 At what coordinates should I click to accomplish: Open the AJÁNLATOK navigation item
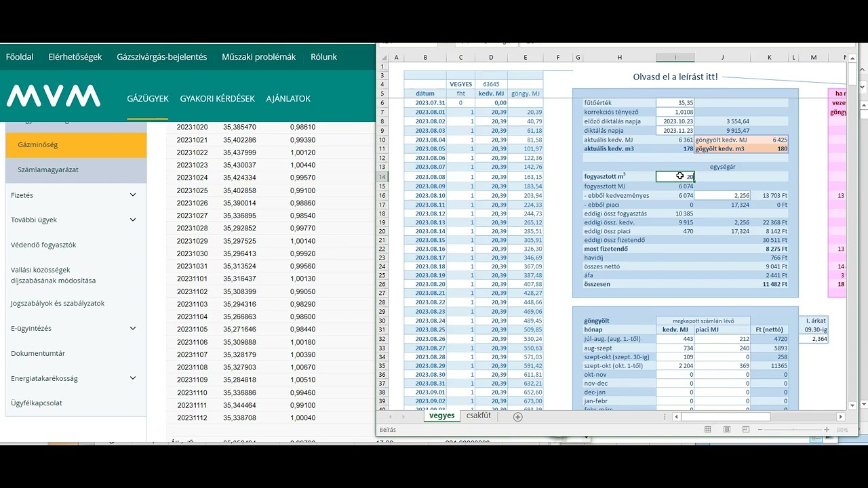pyautogui.click(x=288, y=99)
